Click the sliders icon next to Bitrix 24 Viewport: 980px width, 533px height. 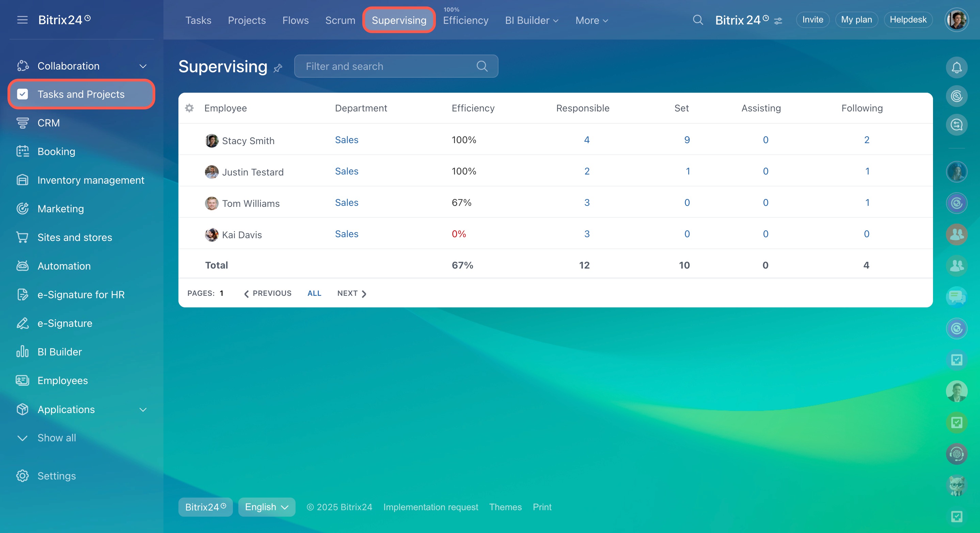778,21
